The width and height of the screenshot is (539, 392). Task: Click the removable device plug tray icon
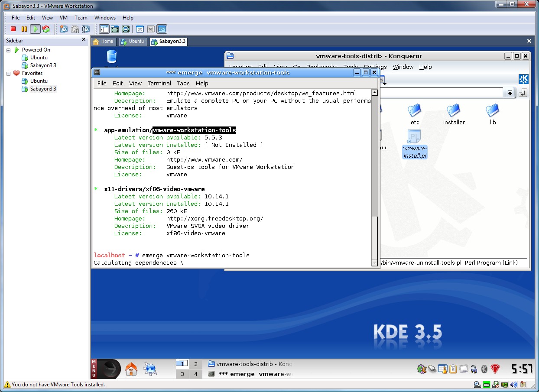pyautogui.click(x=432, y=369)
